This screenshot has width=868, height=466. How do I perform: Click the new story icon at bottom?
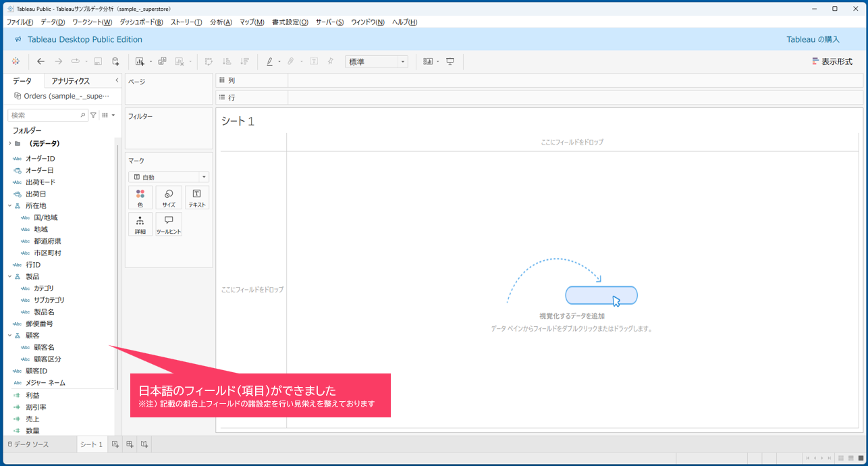click(x=144, y=444)
